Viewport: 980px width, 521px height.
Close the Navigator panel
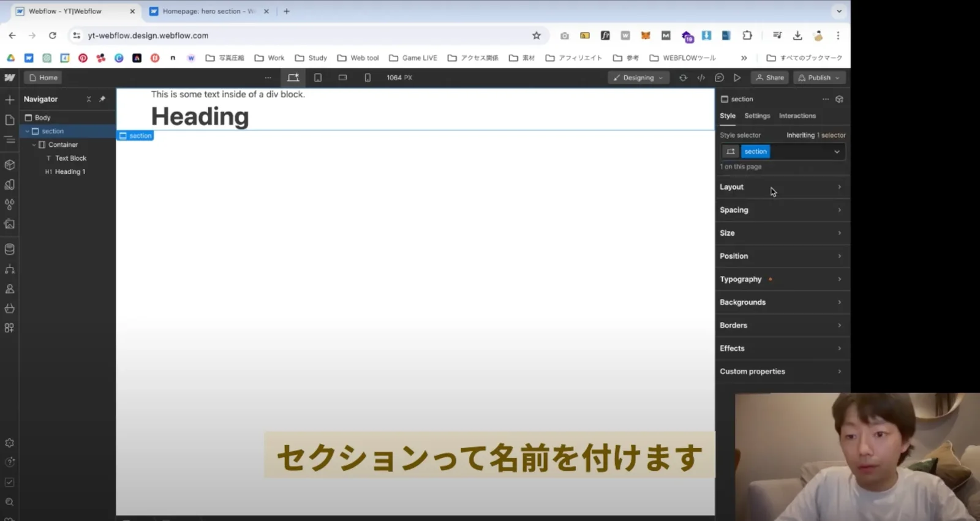click(x=89, y=99)
